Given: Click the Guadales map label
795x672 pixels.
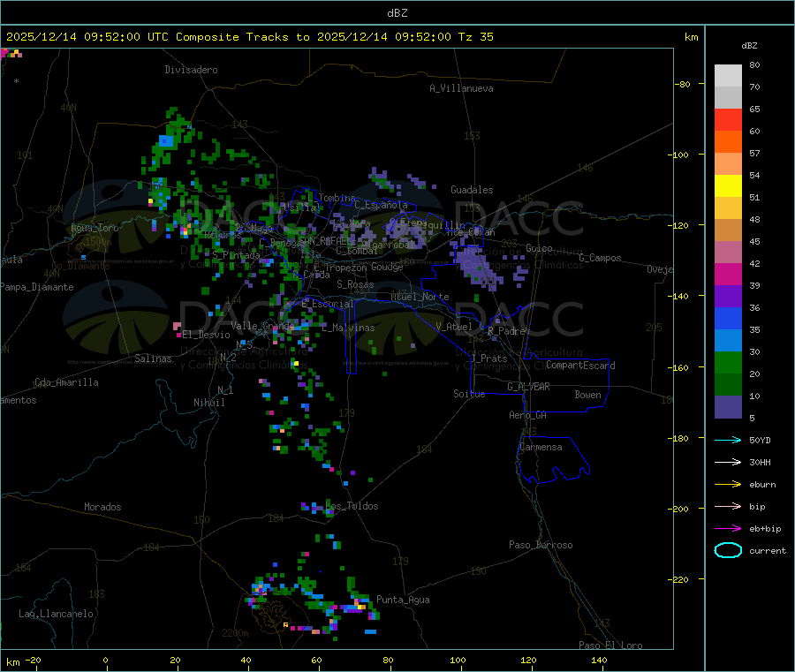Looking at the screenshot, I should tap(472, 190).
